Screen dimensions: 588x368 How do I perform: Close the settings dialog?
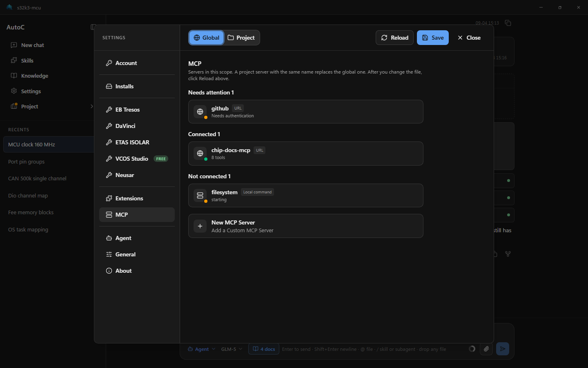point(469,38)
